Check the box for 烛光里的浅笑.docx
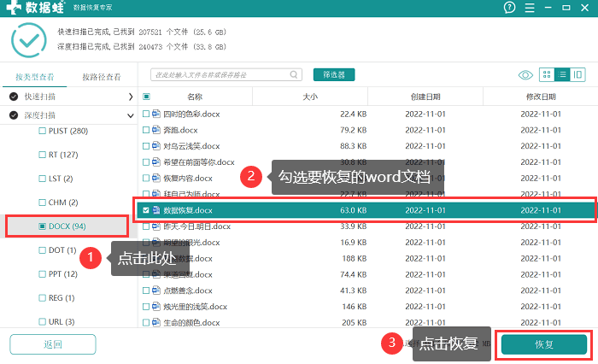Screen dimensions: 598x364 point(146,307)
